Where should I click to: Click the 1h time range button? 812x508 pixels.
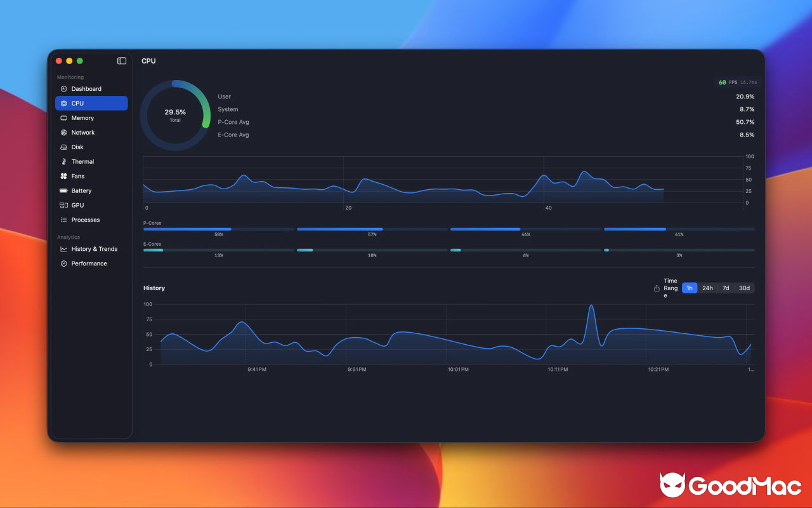coord(690,288)
